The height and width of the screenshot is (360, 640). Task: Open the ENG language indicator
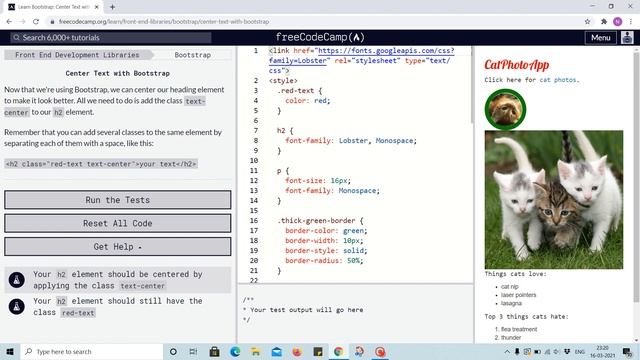(580, 351)
